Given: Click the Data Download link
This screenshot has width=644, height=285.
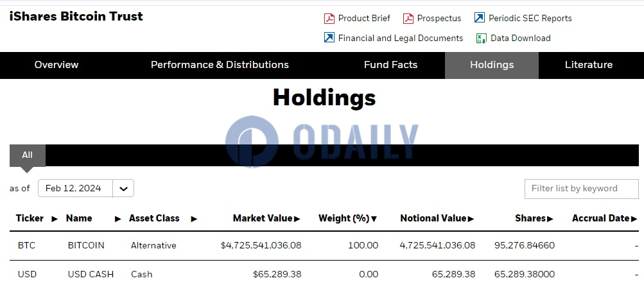Looking at the screenshot, I should [520, 38].
